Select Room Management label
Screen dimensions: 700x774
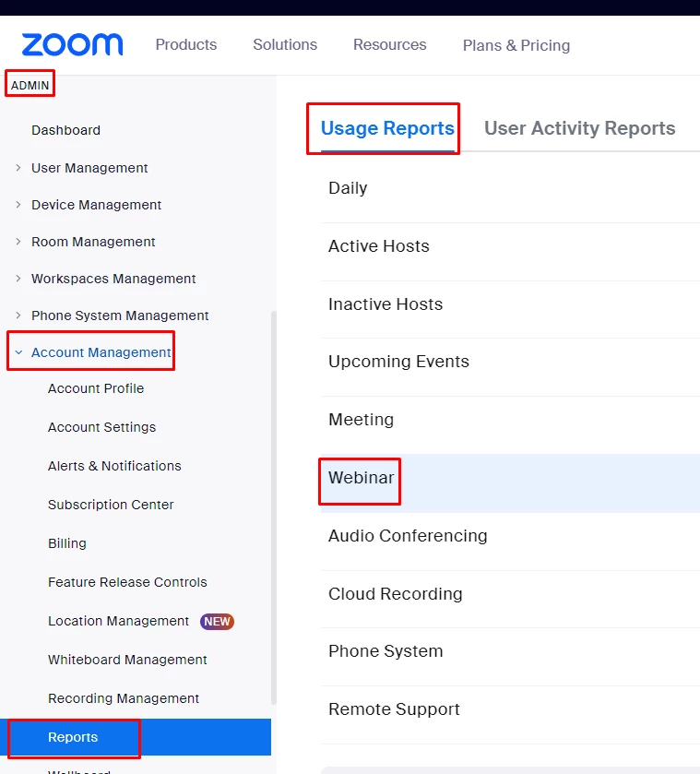[x=93, y=242]
